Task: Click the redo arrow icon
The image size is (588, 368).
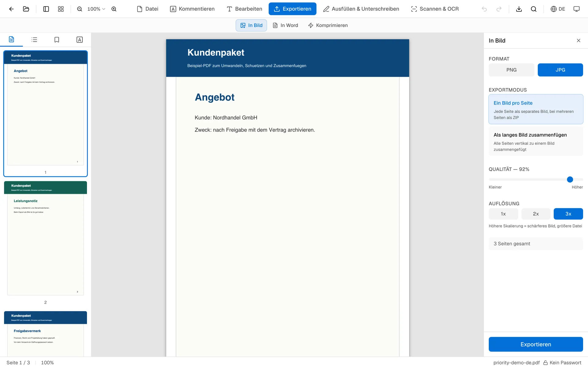Action: (x=499, y=9)
